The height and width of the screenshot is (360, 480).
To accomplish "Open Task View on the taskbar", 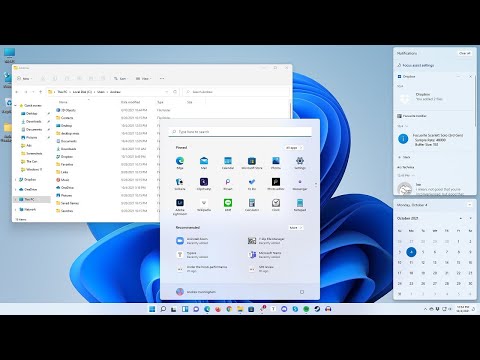I will tap(174, 309).
